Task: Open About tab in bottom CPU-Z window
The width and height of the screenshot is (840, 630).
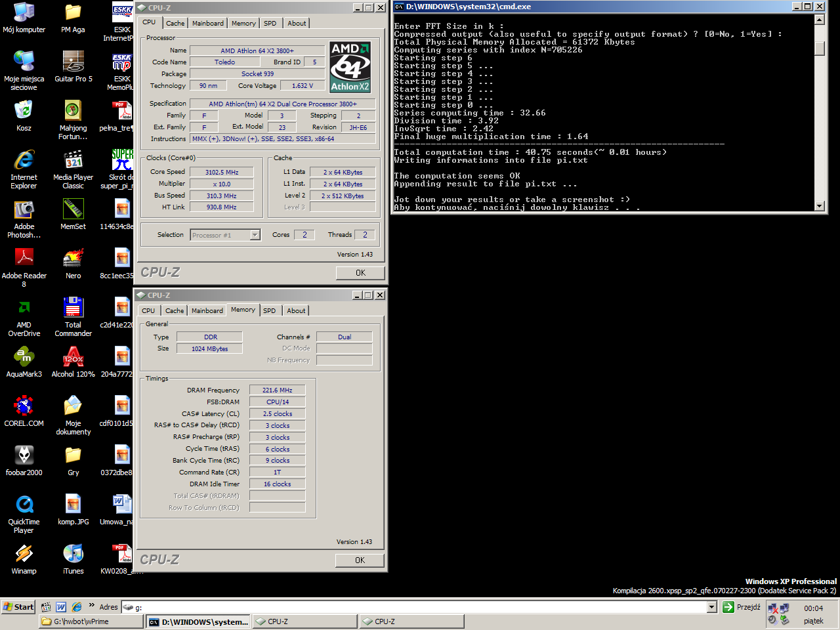Action: click(x=296, y=310)
